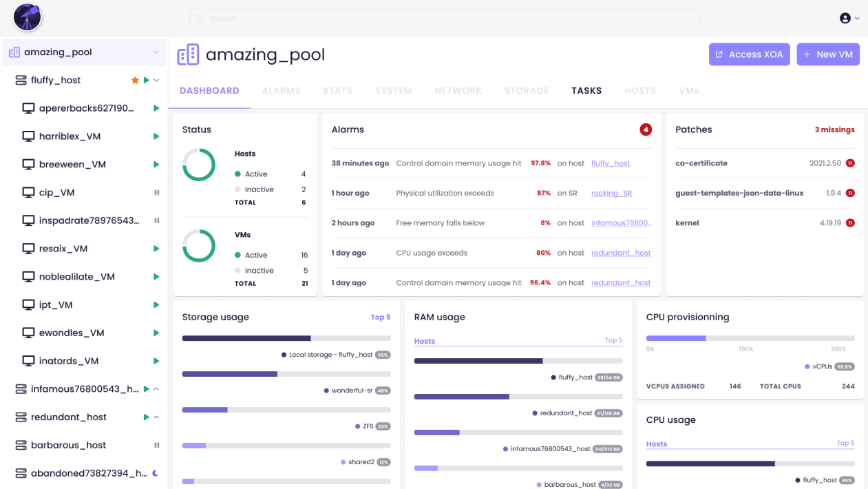Viewport: 868px width, 489px height.
Task: Click the moon icon on abandoned73827394 host
Action: click(x=156, y=473)
